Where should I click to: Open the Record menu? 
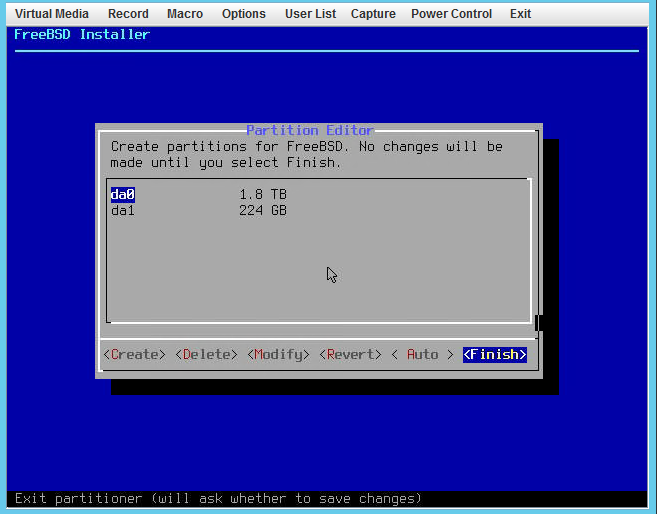(x=128, y=14)
